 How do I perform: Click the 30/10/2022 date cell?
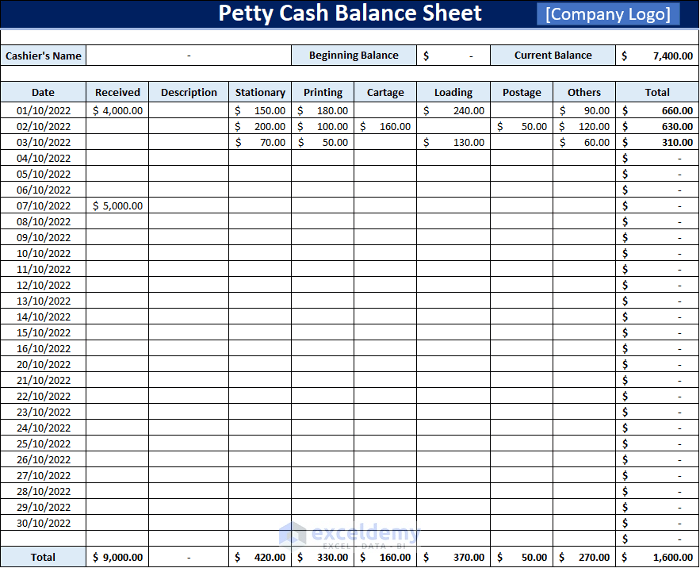click(43, 524)
